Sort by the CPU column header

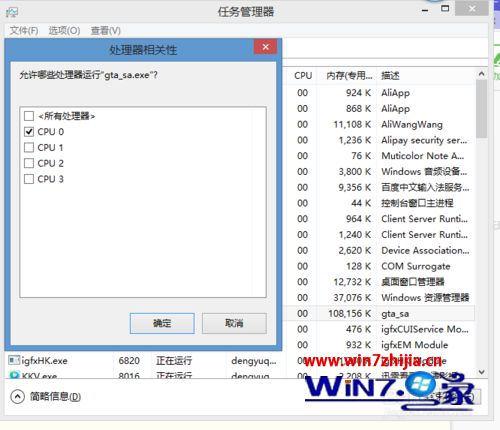303,76
